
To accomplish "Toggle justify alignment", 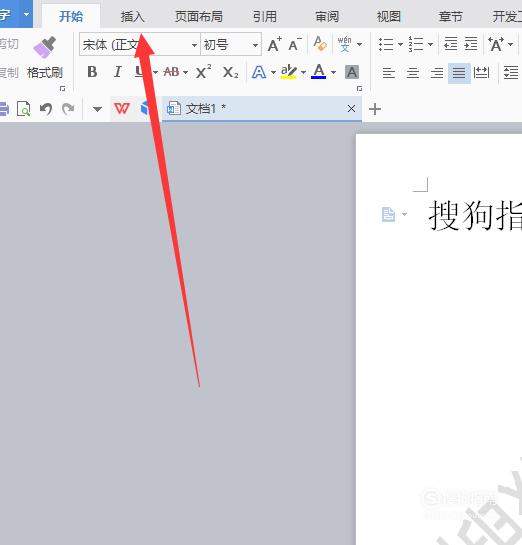I will coord(459,73).
